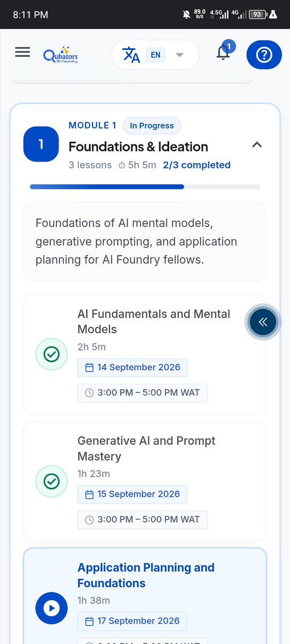Tap the play icon for Application Planning
The width and height of the screenshot is (290, 644).
point(52,608)
